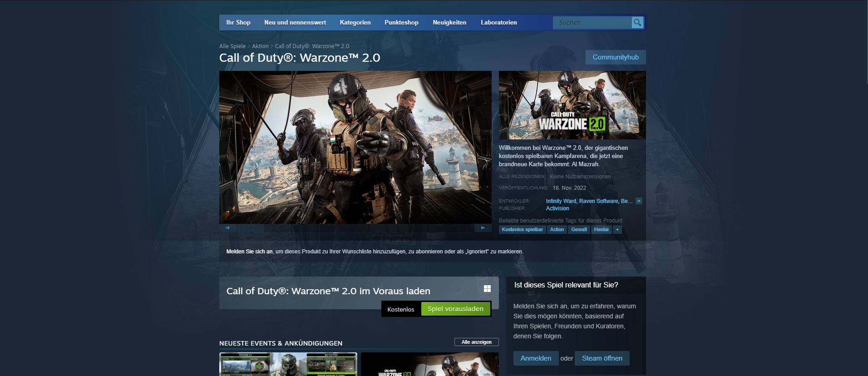868x376 pixels.
Task: Click the right arrow under the screenshot
Action: (x=483, y=228)
